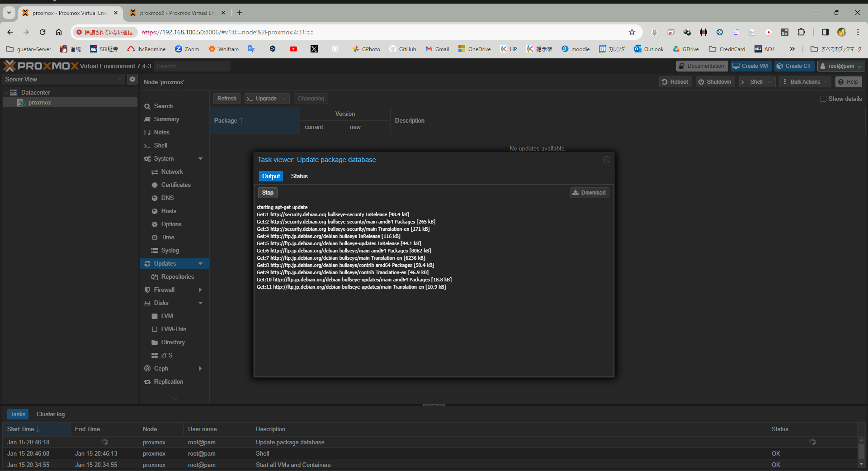Click the Reboot node button
Viewport: 868px width, 471px height.
point(675,82)
